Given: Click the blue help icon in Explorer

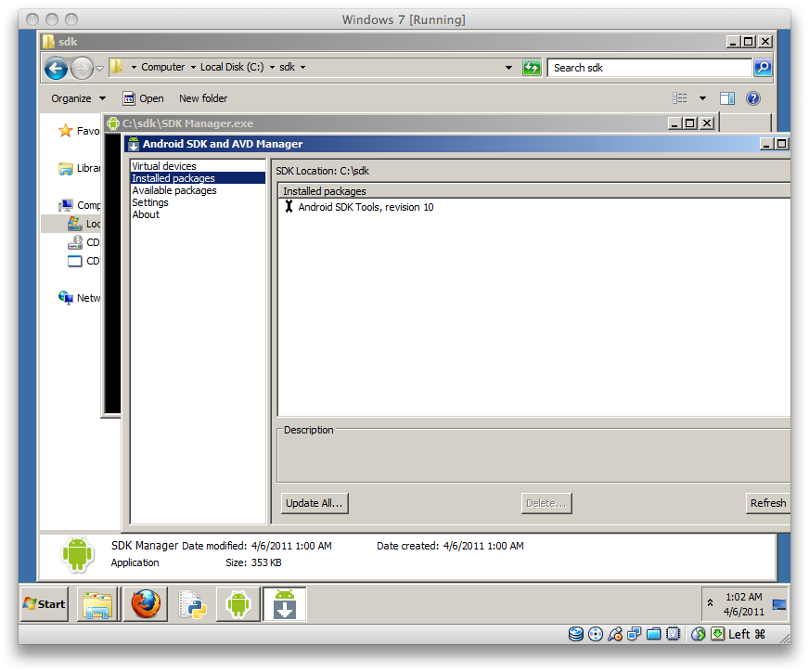Looking at the screenshot, I should (753, 98).
